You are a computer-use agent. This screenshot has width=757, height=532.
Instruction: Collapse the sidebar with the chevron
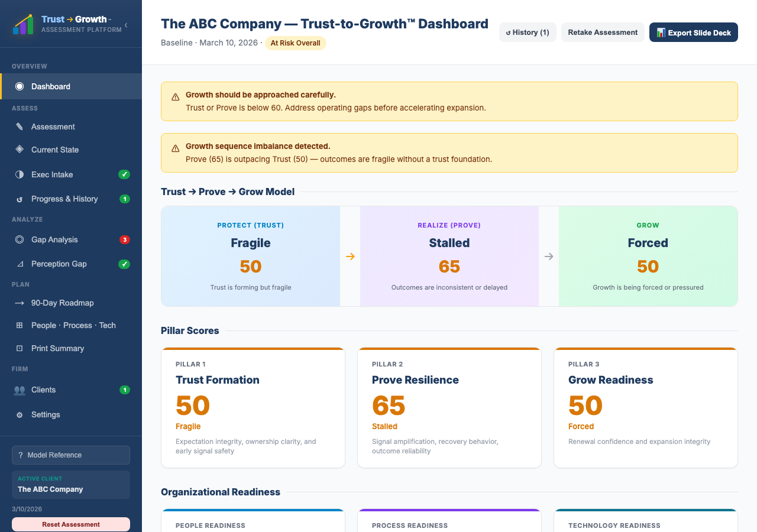pyautogui.click(x=125, y=25)
